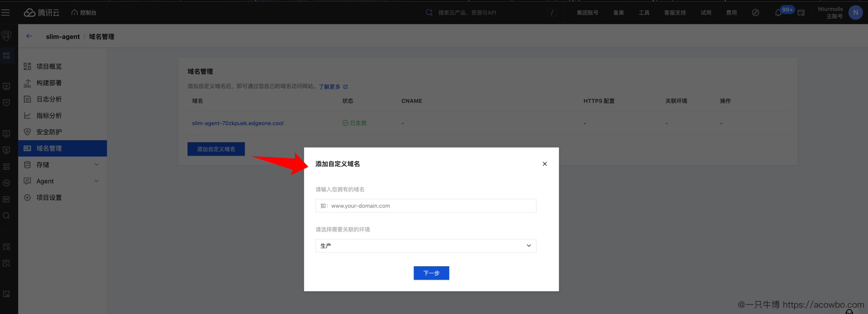
Task: Click the back arrow beside slim-agent
Action: coord(29,36)
